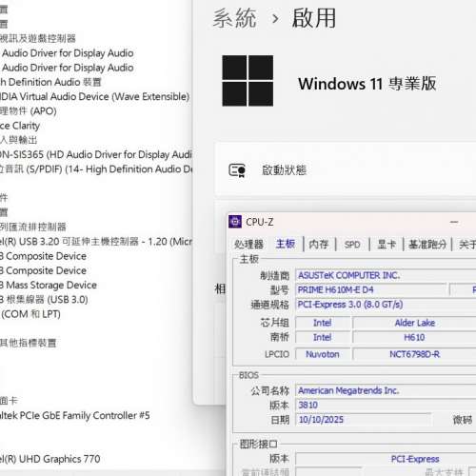Switch to the 内存 tab in CPU-Z

pos(319,245)
